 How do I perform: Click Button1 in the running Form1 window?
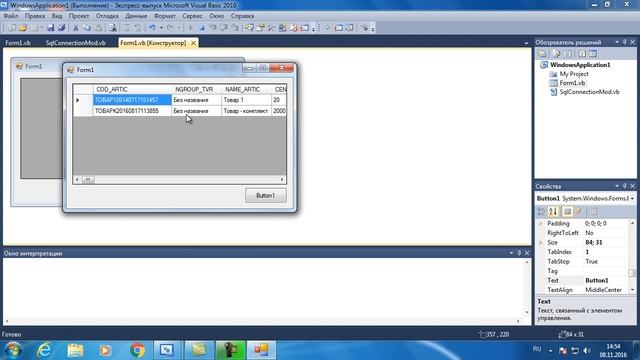(266, 196)
